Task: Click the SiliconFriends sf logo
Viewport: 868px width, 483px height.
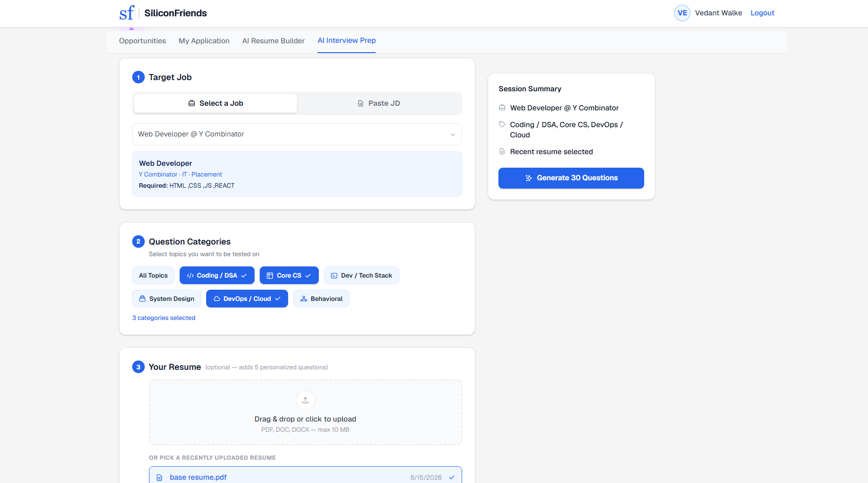Action: pos(127,13)
